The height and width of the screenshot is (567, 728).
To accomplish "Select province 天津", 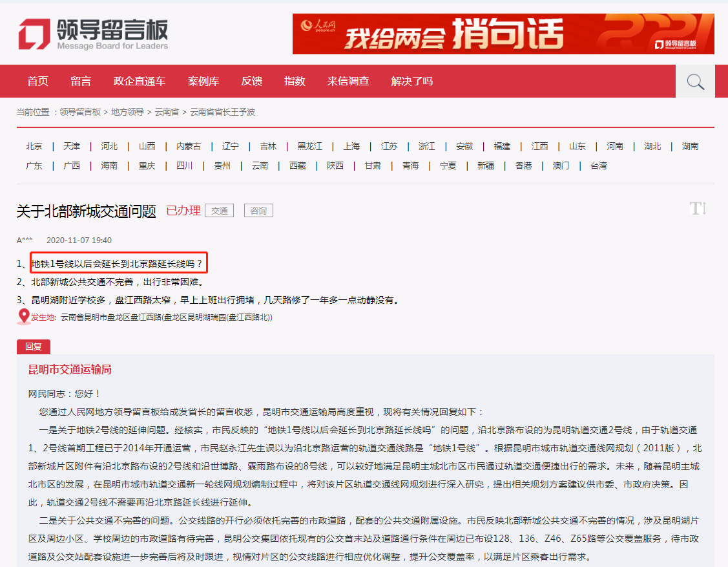I will pos(72,146).
